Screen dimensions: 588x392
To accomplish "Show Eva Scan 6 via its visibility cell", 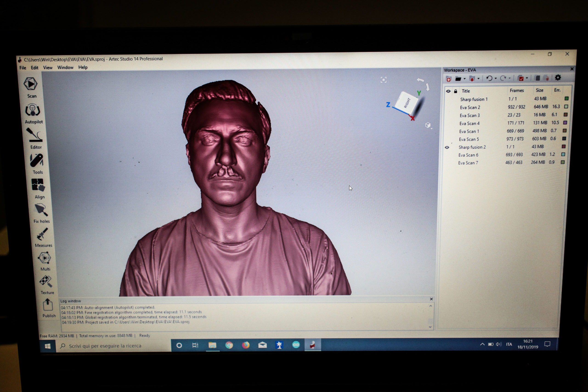I will click(x=447, y=155).
